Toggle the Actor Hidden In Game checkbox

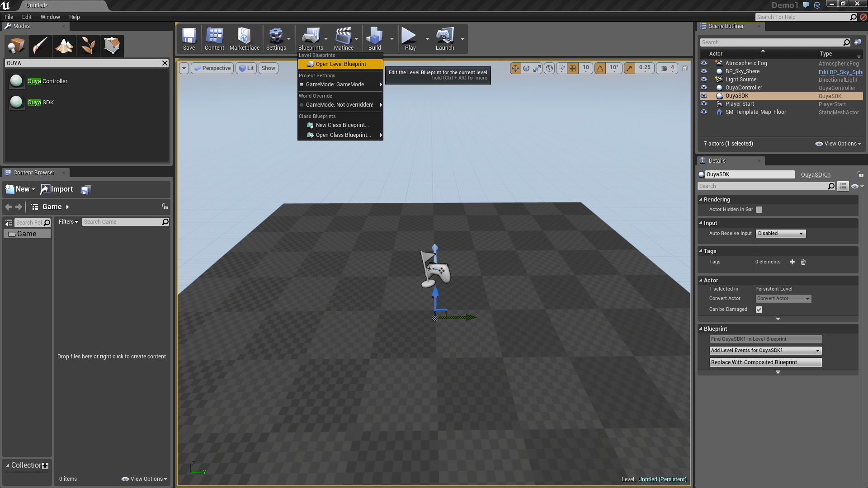(759, 210)
